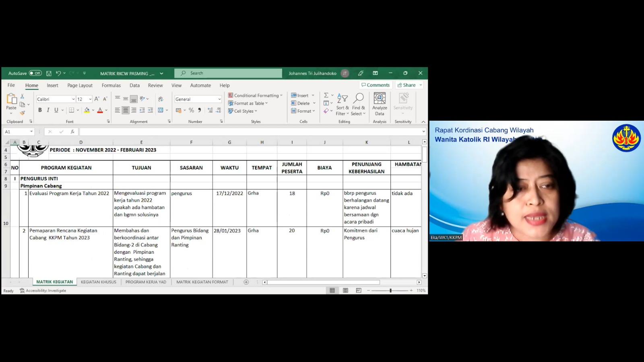Click the Format Painter icon
644x362 pixels.
click(x=23, y=113)
